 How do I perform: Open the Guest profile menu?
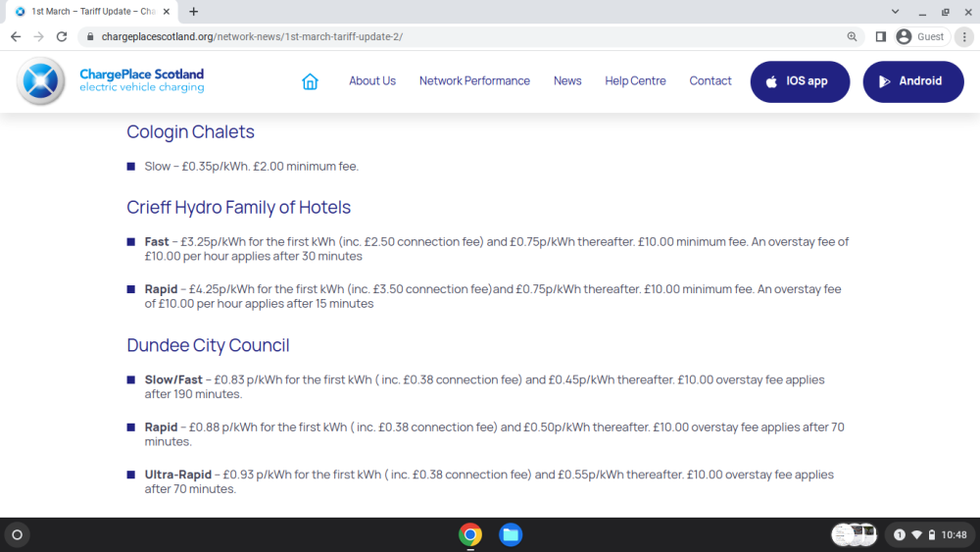click(x=920, y=37)
